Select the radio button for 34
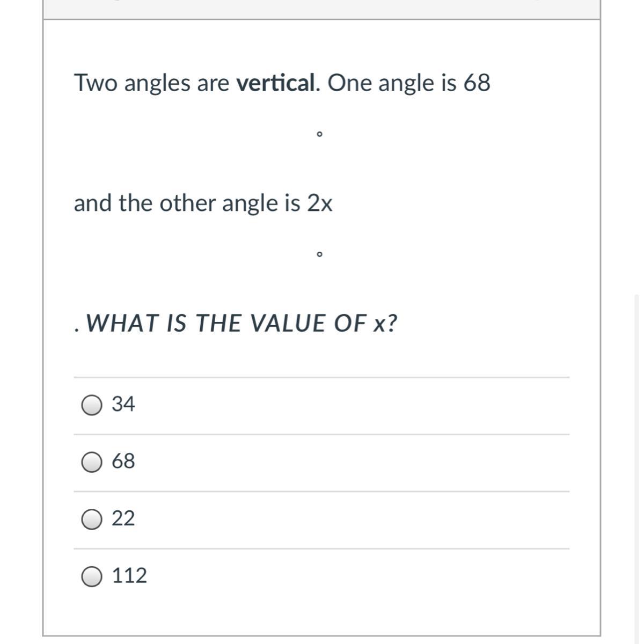The height and width of the screenshot is (644, 644). (92, 405)
